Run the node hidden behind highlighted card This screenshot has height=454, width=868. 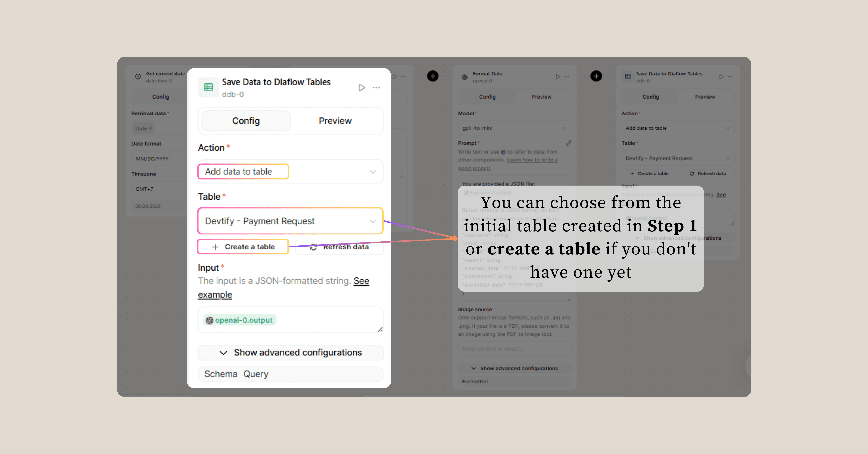tap(394, 77)
